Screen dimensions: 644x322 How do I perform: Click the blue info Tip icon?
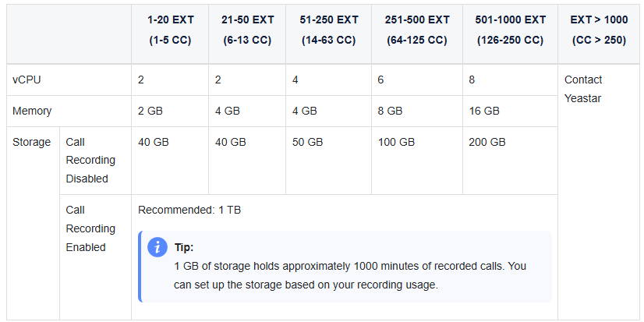(x=157, y=247)
